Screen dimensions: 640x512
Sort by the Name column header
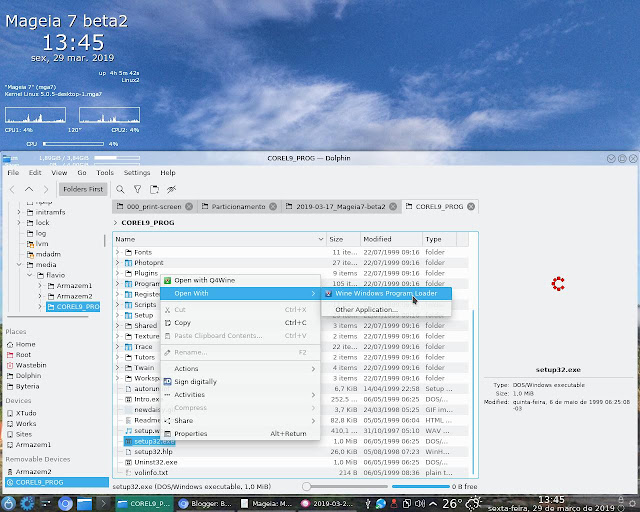pyautogui.click(x=220, y=239)
